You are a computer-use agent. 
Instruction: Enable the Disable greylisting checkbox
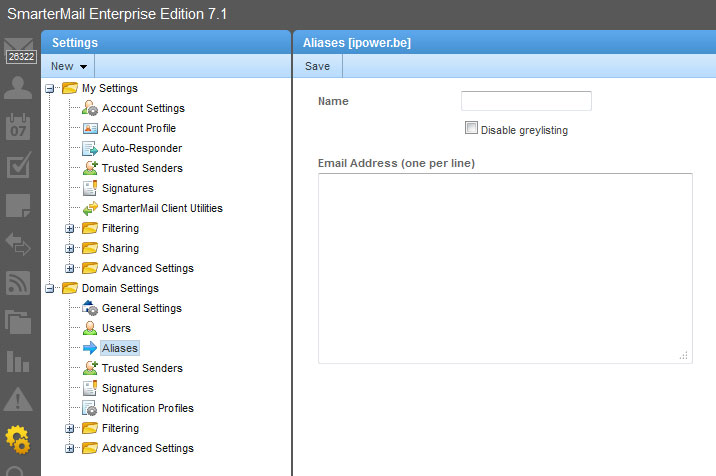471,129
